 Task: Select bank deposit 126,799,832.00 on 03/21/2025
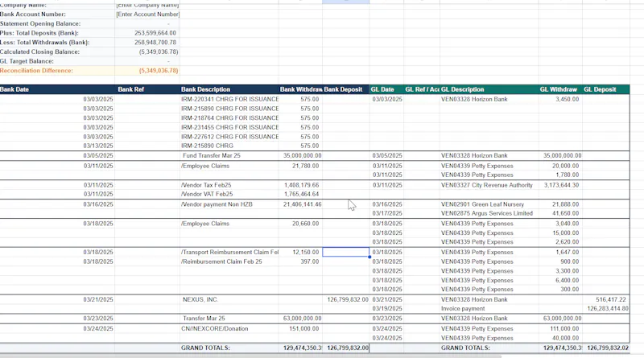click(x=345, y=300)
